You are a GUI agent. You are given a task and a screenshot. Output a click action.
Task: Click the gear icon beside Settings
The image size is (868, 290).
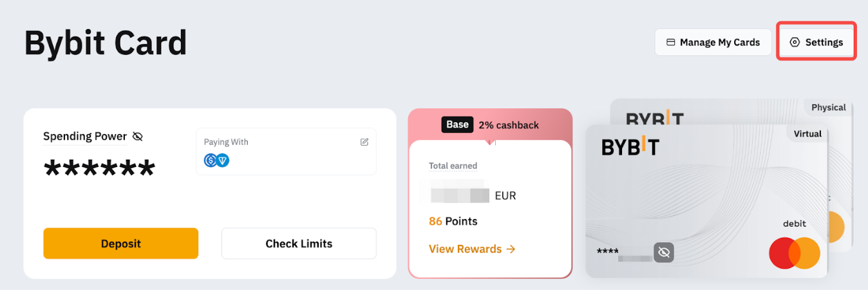pos(795,43)
